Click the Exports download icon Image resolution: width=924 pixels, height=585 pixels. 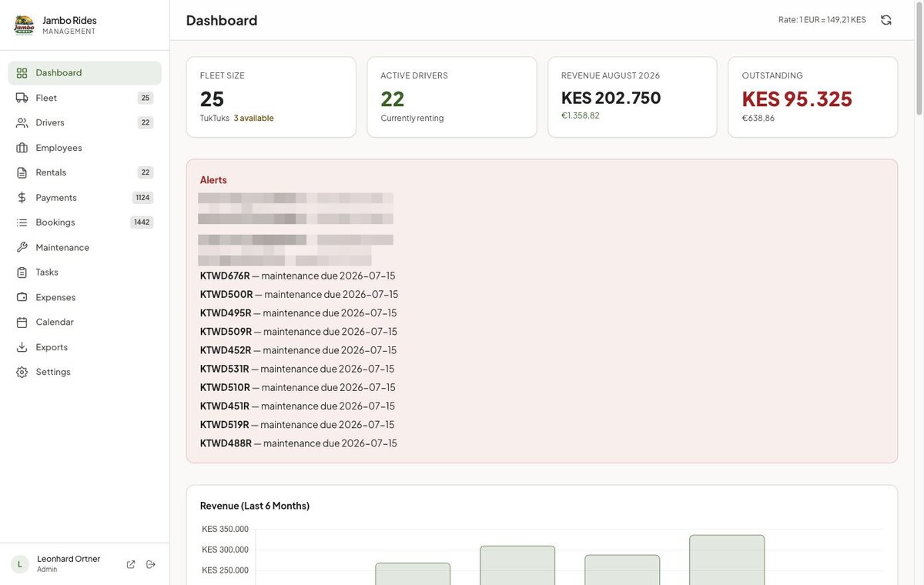(x=22, y=347)
